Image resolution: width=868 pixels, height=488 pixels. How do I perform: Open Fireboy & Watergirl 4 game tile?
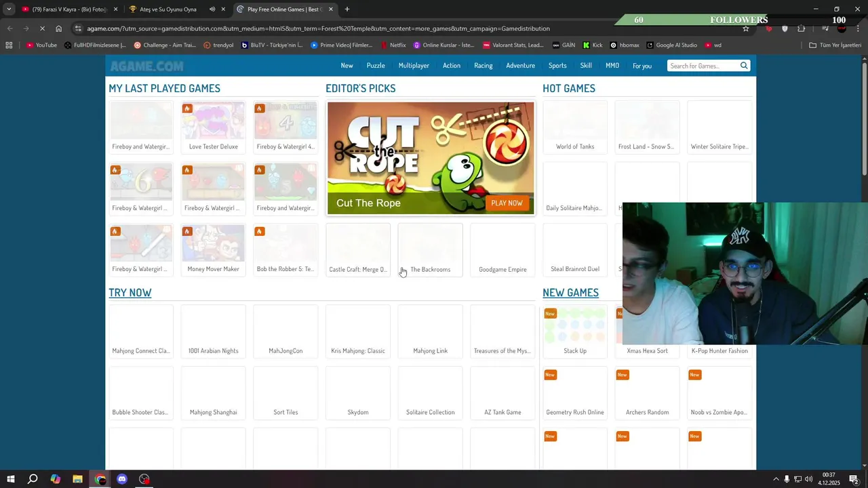285,127
